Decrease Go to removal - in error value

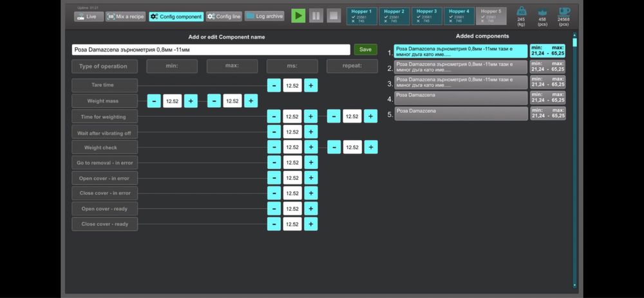[x=274, y=163]
